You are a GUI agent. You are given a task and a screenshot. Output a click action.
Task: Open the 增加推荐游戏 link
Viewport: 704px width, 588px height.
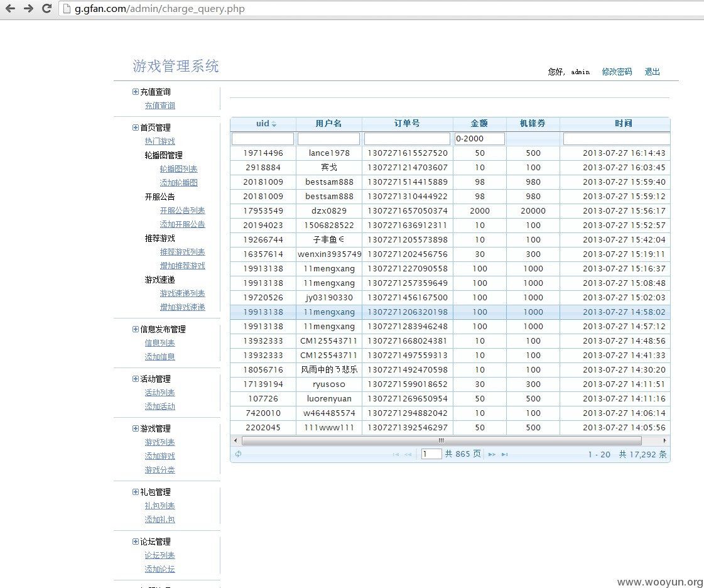182,266
